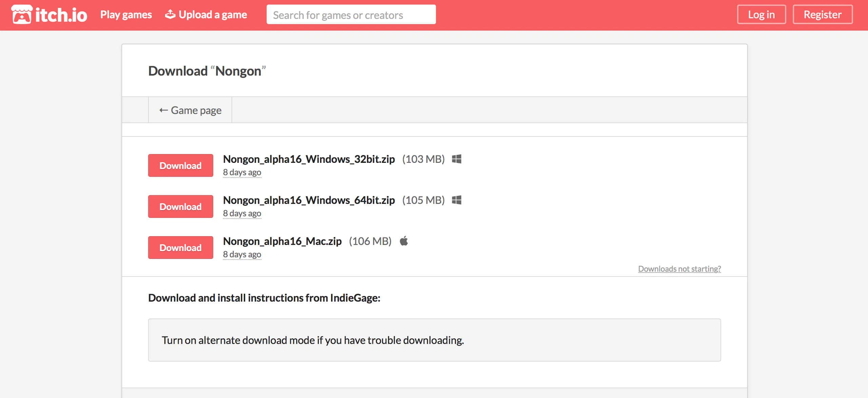This screenshot has width=868, height=398.
Task: Click the (106 MB) file size text
Action: 370,241
